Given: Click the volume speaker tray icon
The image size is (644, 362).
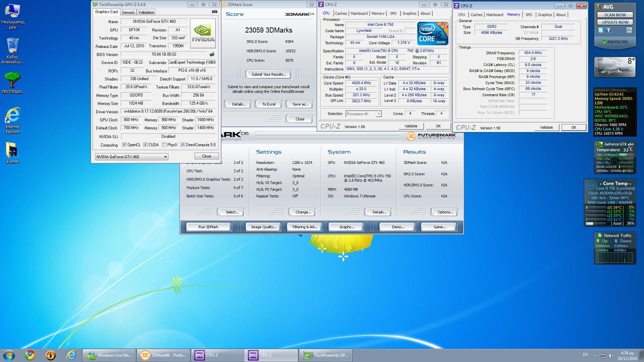Looking at the screenshot, I should coord(611,356).
